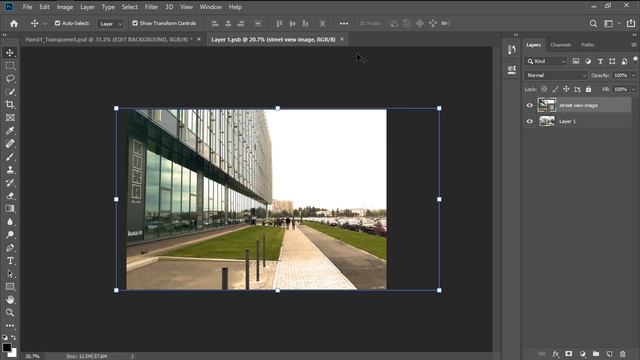
Task: Select the Healing Brush tool
Action: click(x=10, y=144)
